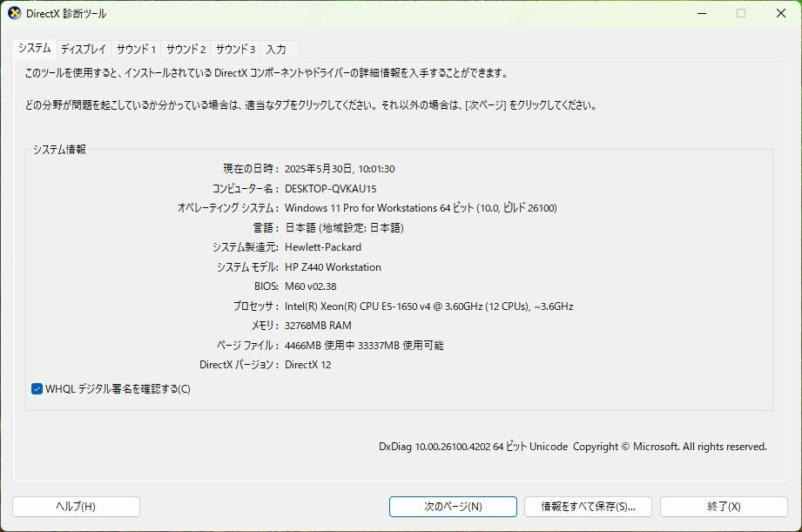Advance using the 次のページ(N) button
The image size is (802, 532).
pos(454,506)
